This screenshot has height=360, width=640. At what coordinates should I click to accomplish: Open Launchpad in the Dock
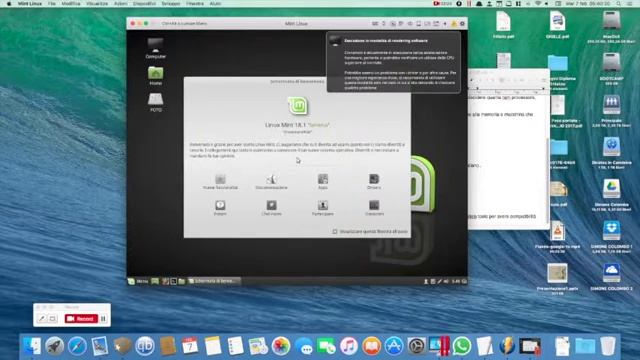[x=54, y=346]
